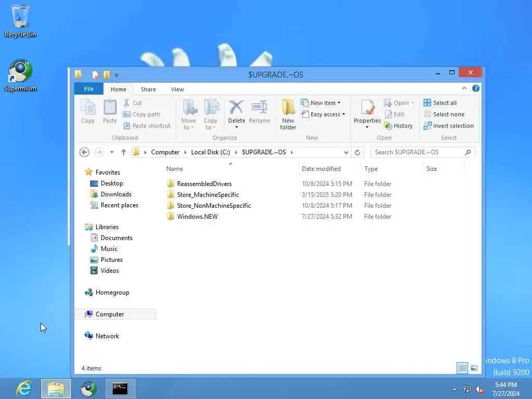Click the Back navigation arrow
Image resolution: width=532 pixels, height=399 pixels.
[x=85, y=152]
